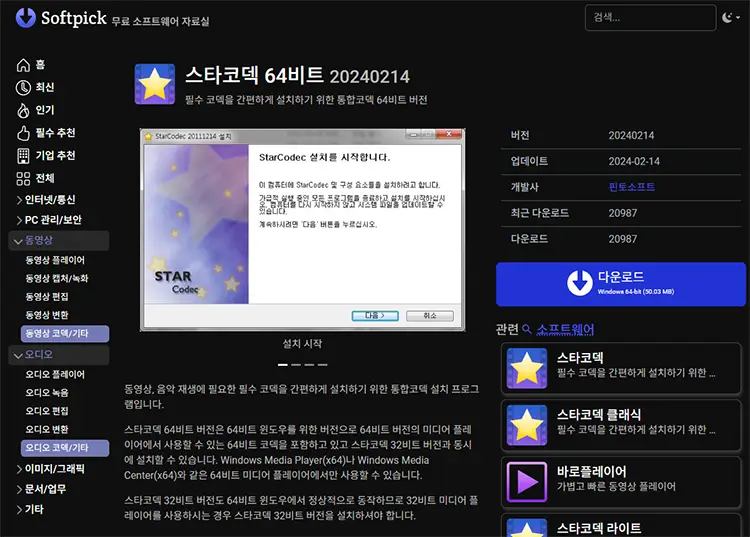Click the Softpick site title text
The image size is (750, 537).
point(74,18)
